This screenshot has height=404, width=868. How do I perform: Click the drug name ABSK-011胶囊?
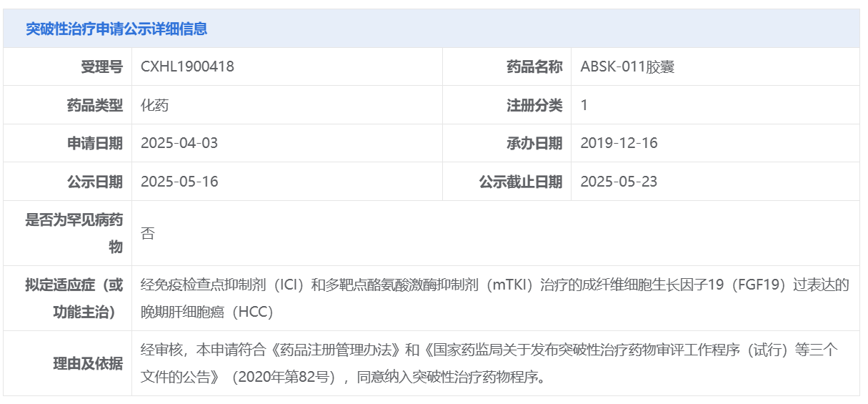pos(627,67)
